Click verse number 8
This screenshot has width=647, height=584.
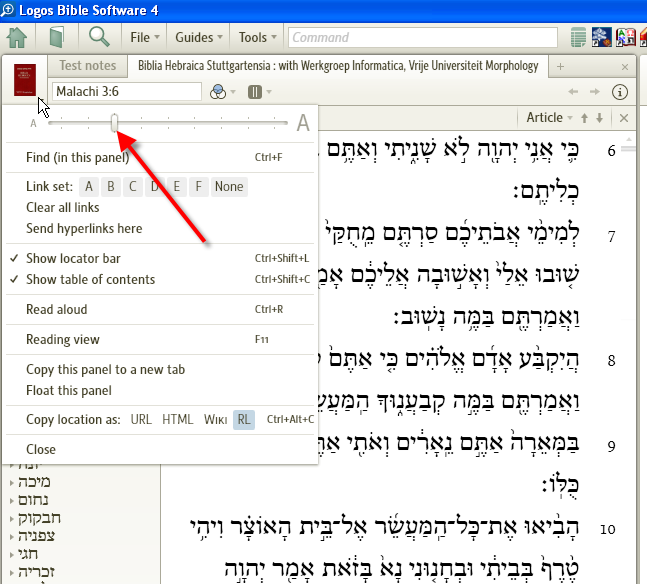612,361
